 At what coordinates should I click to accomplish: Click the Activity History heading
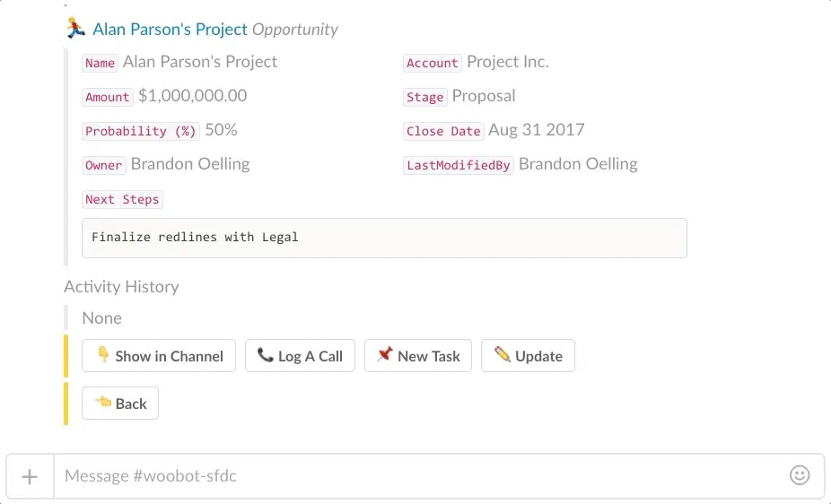(121, 286)
